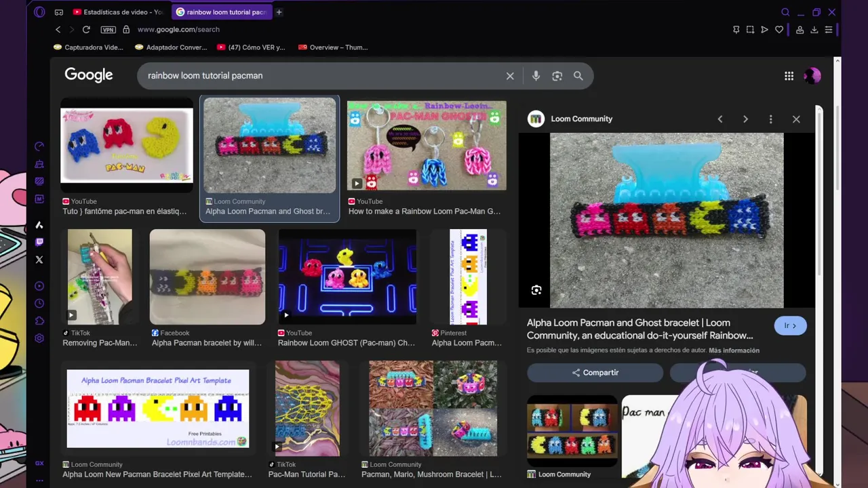Click 'Alpha Loom Pacman and Ghost br...' result title
Viewport: 868px width, 488px height.
268,211
